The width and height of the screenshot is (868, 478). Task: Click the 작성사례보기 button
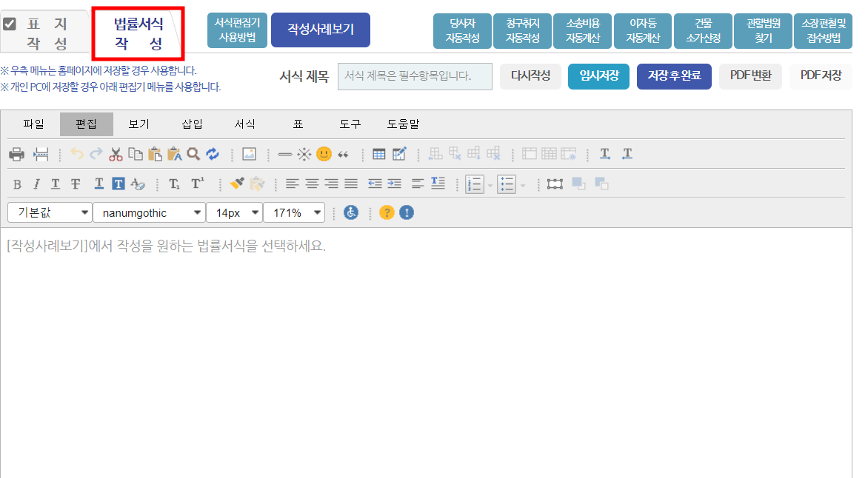[320, 30]
